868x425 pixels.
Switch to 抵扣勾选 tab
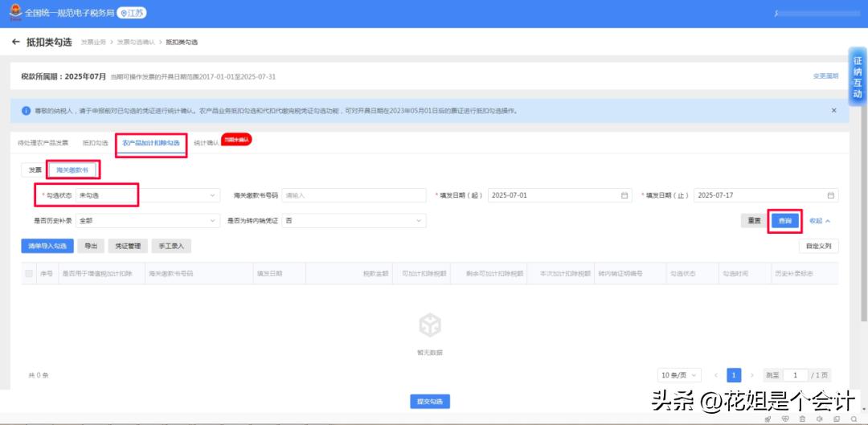[x=95, y=143]
